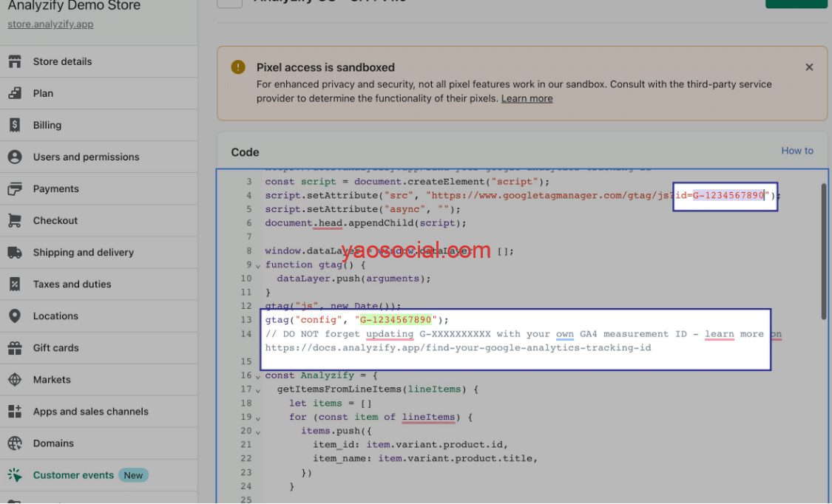
Task: Open the How to link
Action: [797, 151]
